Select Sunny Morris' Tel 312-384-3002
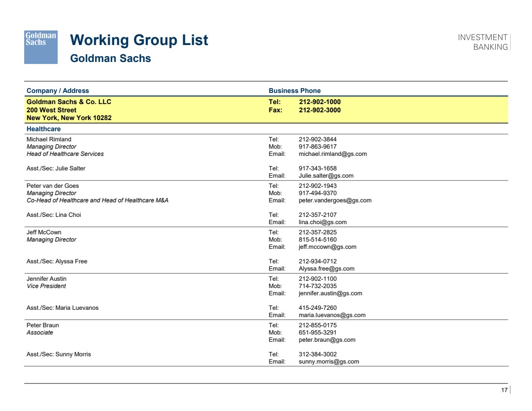This screenshot has height=411, width=532. click(318, 355)
